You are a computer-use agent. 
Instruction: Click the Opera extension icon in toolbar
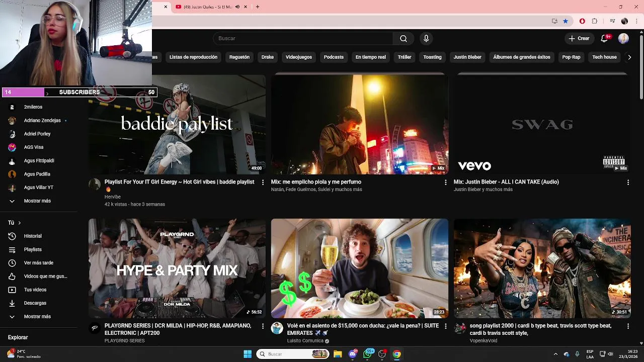pyautogui.click(x=582, y=21)
